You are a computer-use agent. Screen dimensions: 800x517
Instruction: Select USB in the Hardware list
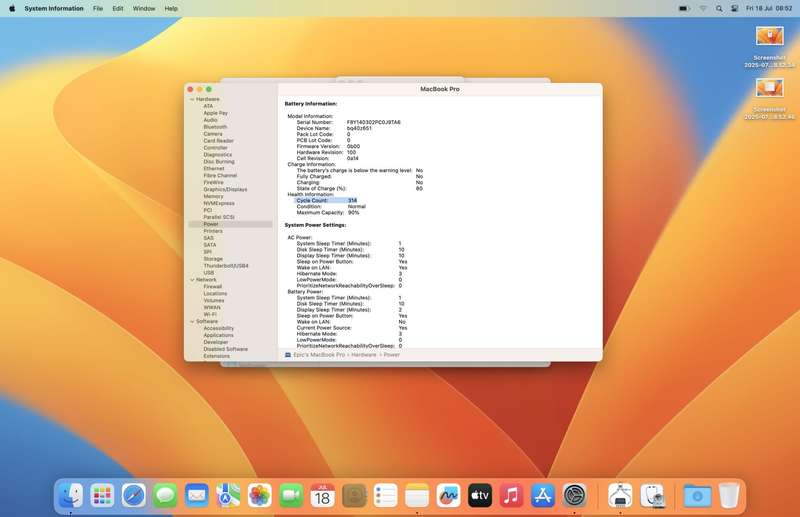[209, 273]
